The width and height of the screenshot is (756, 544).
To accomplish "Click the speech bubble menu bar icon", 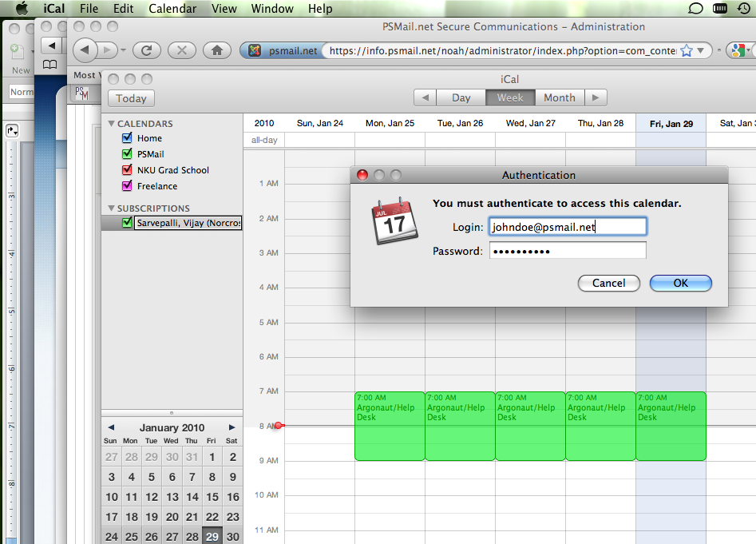I will [x=695, y=8].
